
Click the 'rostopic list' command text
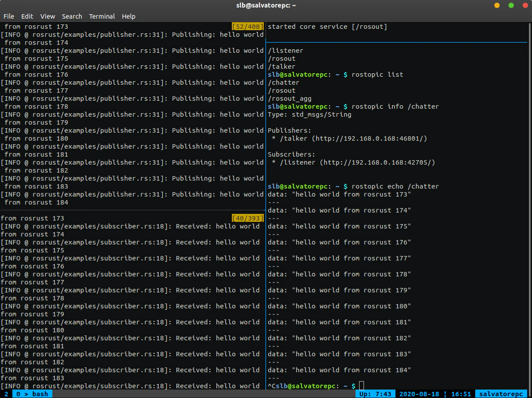pos(377,75)
